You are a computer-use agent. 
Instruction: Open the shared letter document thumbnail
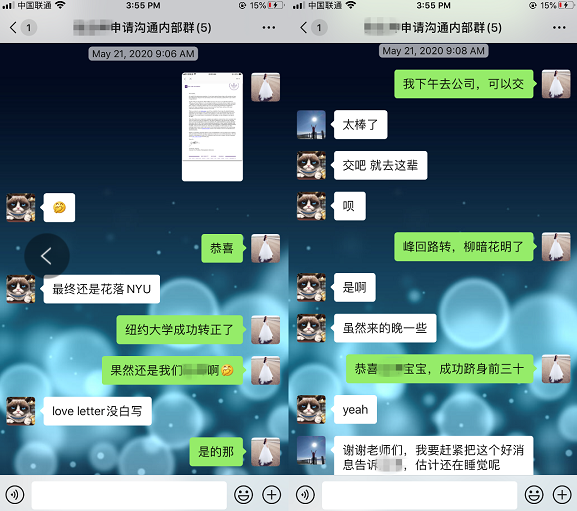[212, 127]
